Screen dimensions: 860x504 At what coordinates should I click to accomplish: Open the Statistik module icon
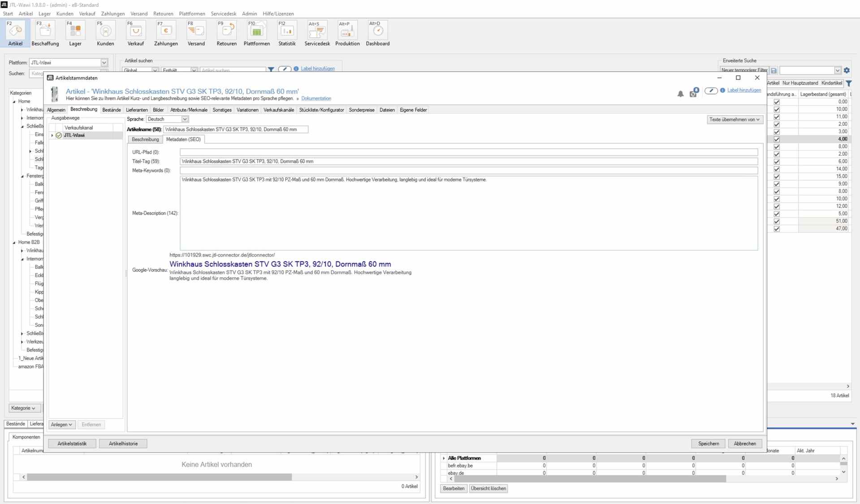point(287,33)
